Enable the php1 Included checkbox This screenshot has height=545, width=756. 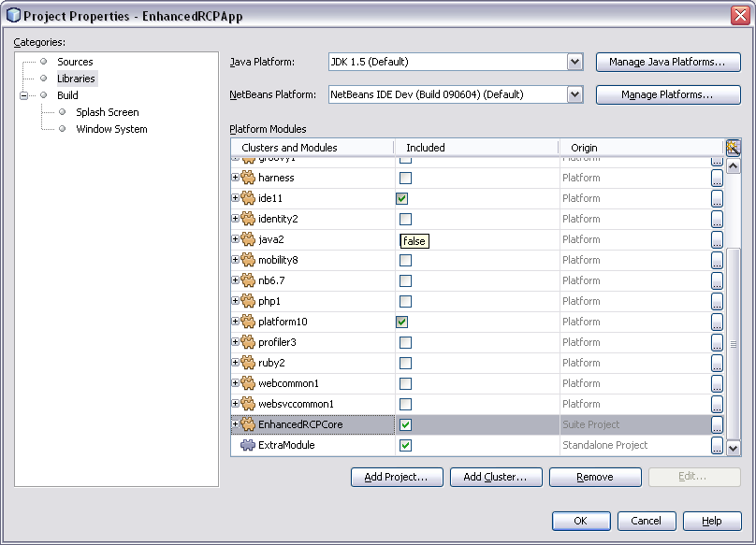405,301
